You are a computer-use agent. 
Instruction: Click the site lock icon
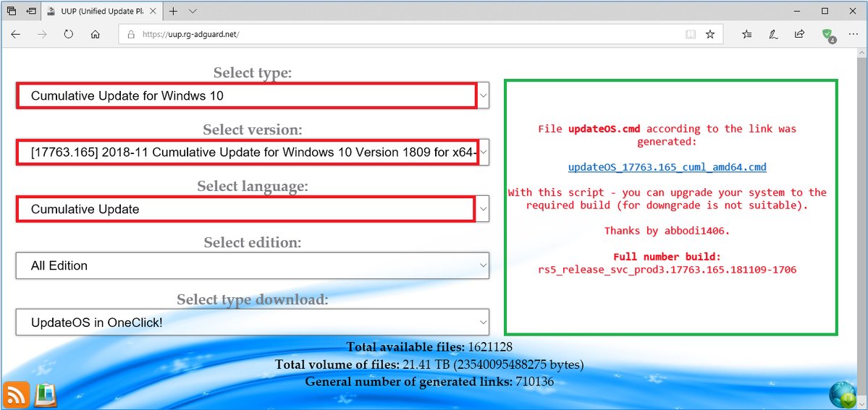[x=131, y=34]
